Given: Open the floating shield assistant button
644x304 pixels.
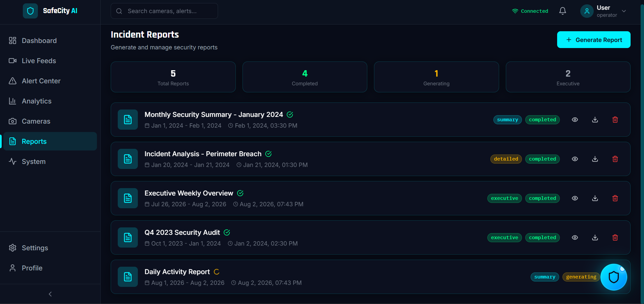Looking at the screenshot, I should 613,277.
